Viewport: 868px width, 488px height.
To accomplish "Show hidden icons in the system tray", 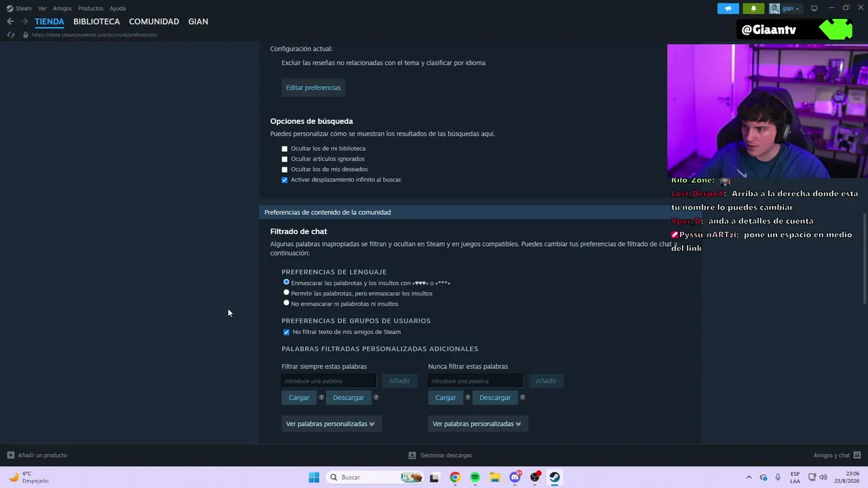I will 749,477.
